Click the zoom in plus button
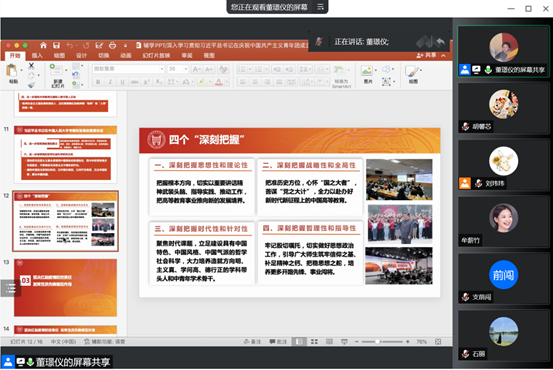The height and width of the screenshot is (370, 553). 408,341
